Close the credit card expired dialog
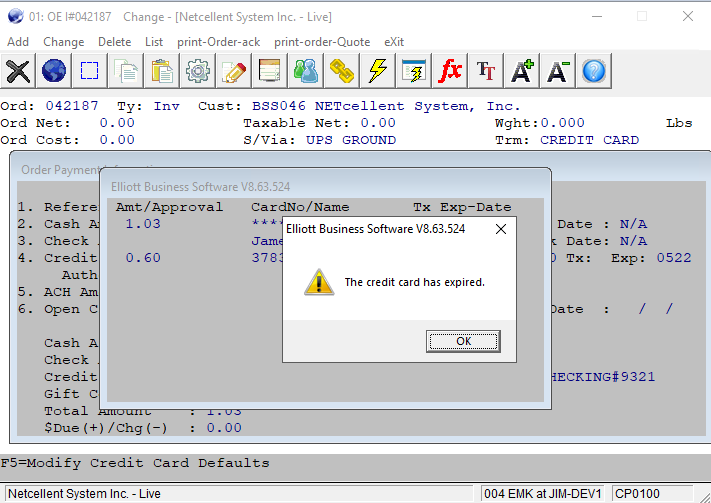Viewport: 711px width, 503px height. tap(501, 229)
